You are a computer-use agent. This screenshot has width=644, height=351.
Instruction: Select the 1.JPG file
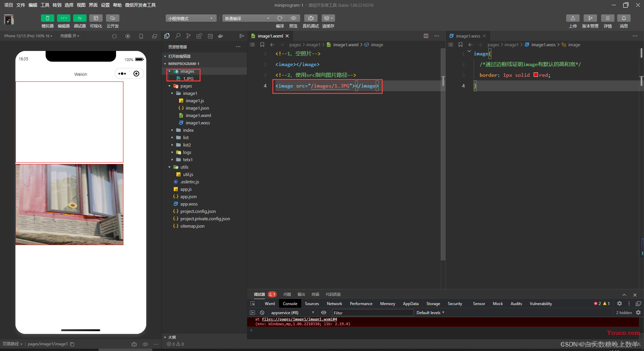[x=188, y=78]
